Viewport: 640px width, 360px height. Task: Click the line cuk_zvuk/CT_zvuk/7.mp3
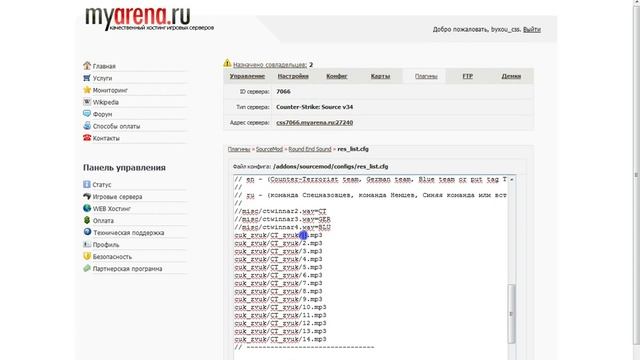(278, 283)
